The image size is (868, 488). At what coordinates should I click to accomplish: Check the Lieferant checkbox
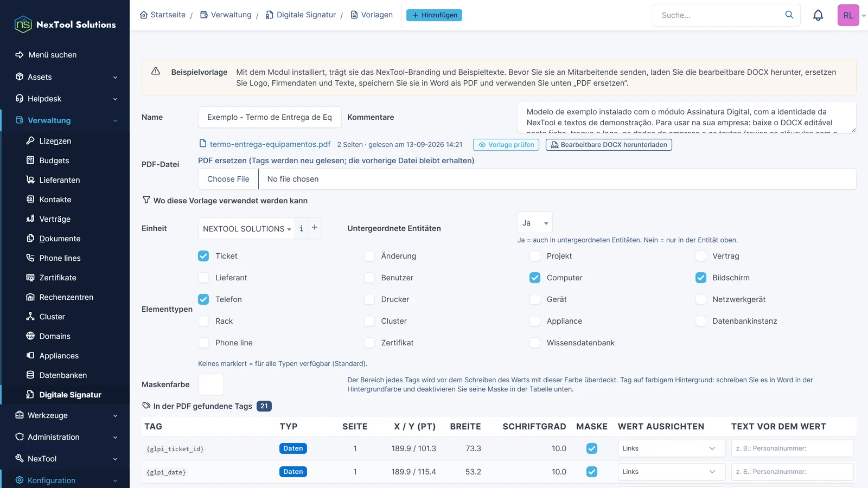coord(203,278)
